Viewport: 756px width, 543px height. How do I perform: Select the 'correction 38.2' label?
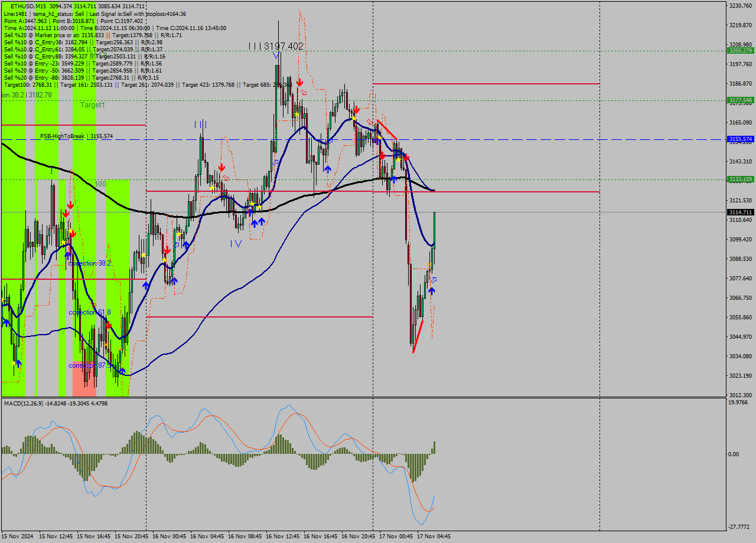(90, 263)
